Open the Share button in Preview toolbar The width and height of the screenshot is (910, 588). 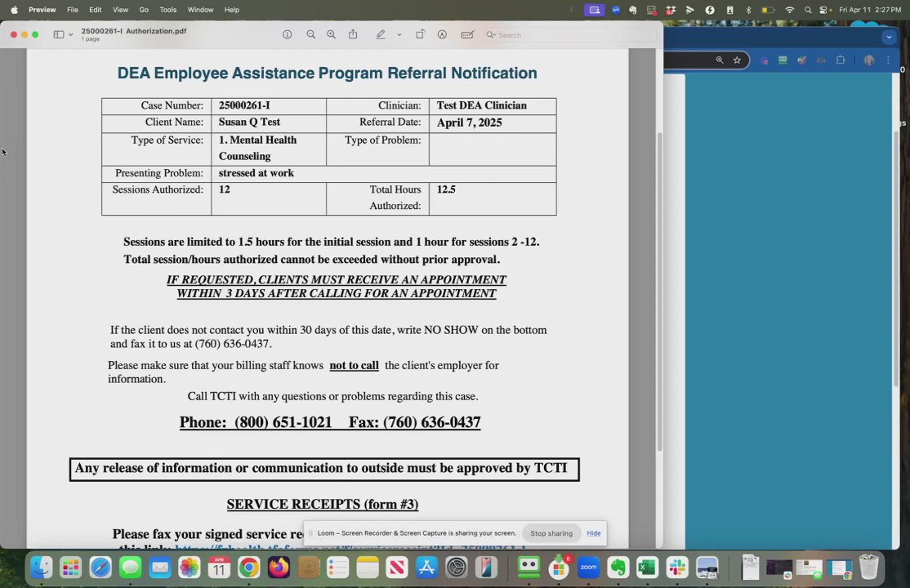coord(353,34)
